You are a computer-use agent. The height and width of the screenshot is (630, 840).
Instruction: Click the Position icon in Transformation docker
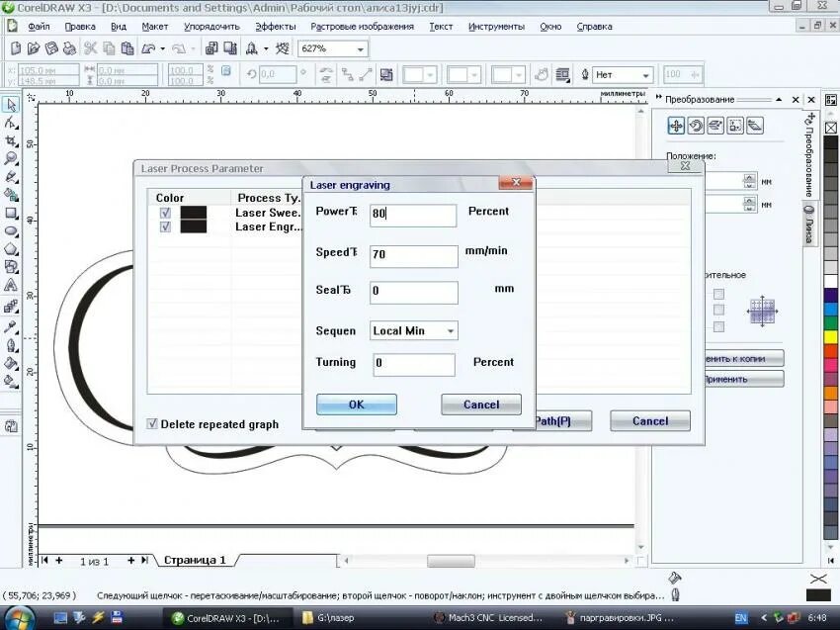pos(676,126)
